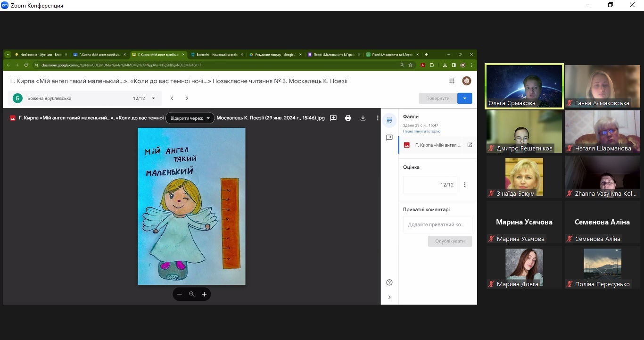Viewport: 644px width, 340px height.
Task: Open Google apps grid icon
Action: coord(452,81)
